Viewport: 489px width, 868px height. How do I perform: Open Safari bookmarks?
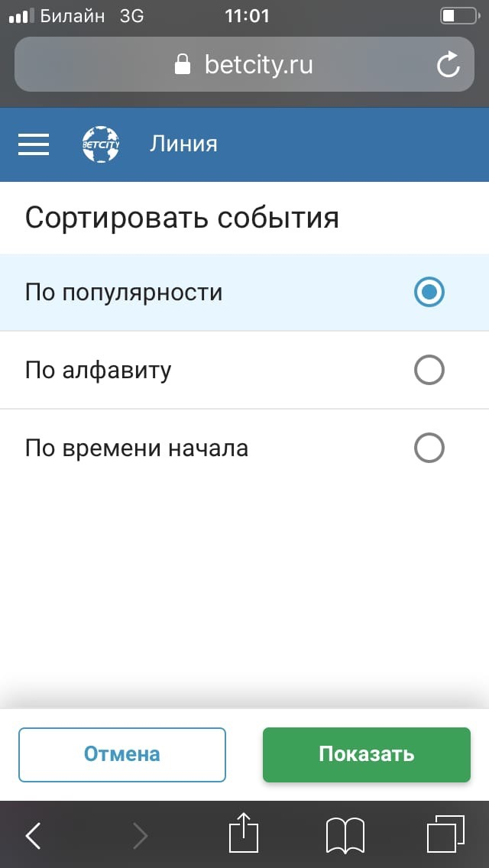click(x=345, y=835)
